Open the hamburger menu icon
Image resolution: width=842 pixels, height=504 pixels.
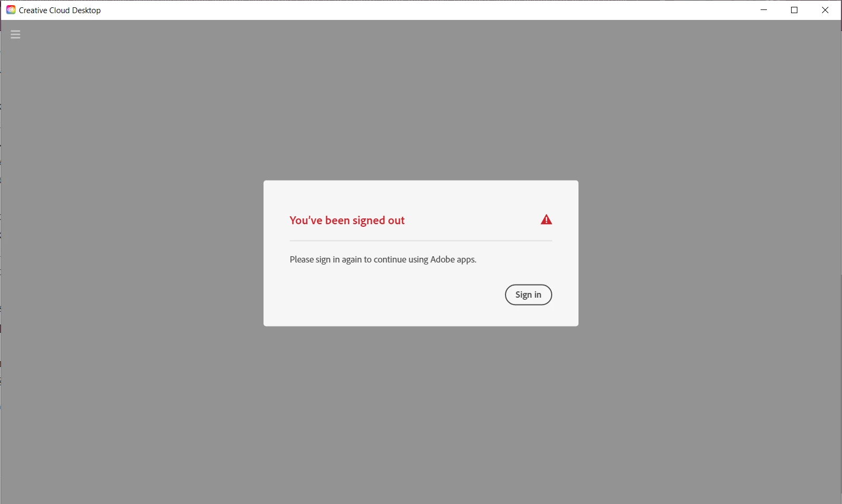pos(15,35)
